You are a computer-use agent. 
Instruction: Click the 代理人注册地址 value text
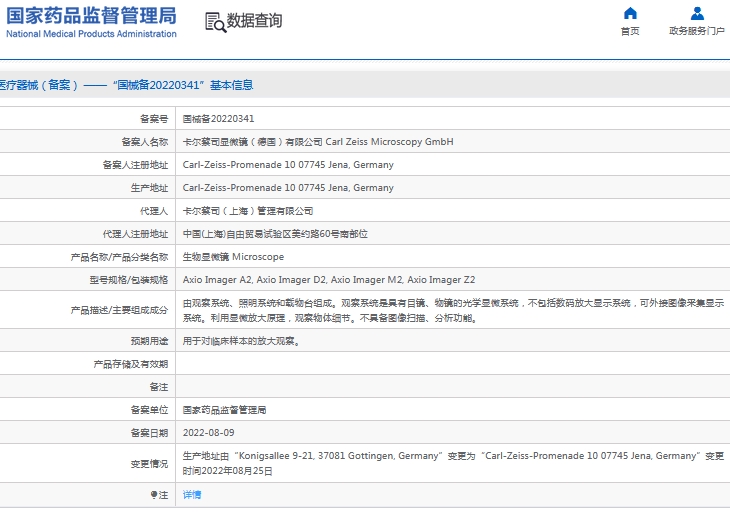(x=275, y=234)
